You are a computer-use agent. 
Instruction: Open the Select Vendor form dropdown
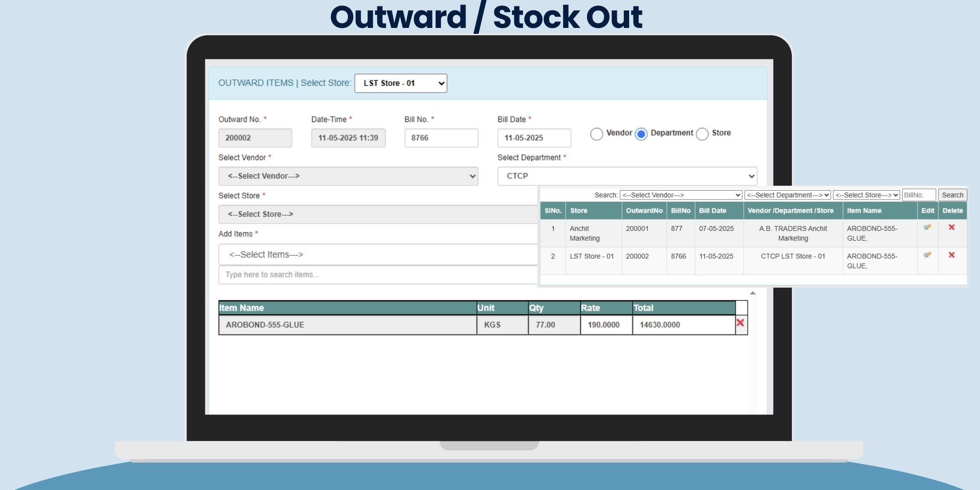[348, 176]
